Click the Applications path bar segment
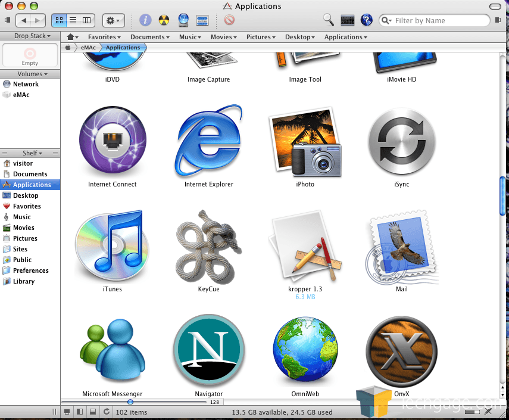The width and height of the screenshot is (509, 420). pyautogui.click(x=123, y=48)
